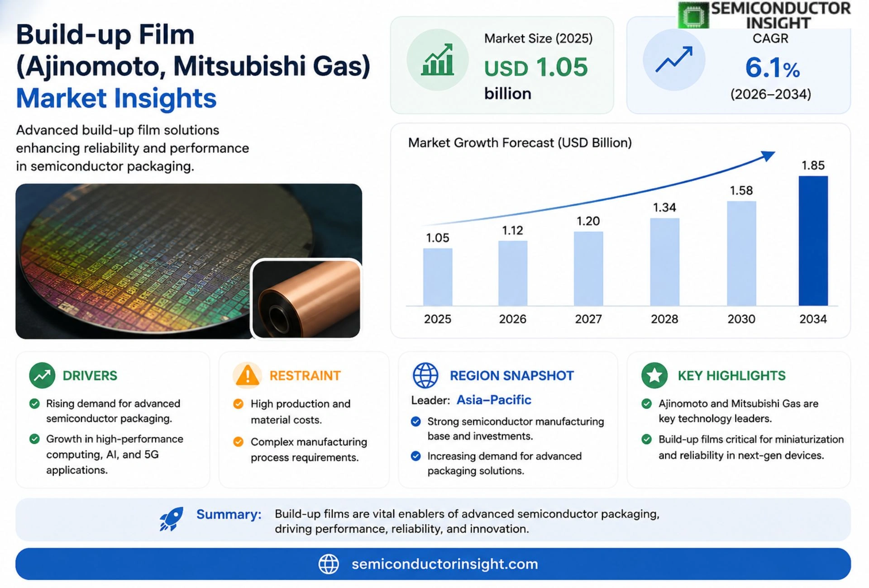Click the copper film roll inset image
The width and height of the screenshot is (869, 588).
(x=306, y=299)
